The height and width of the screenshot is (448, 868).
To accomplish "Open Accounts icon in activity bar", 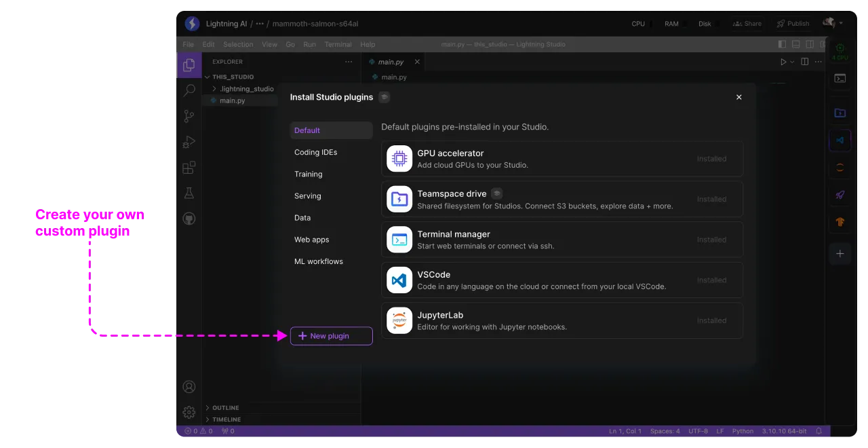I will pyautogui.click(x=189, y=387).
